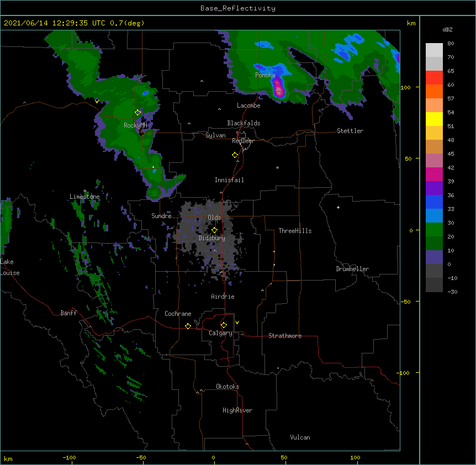Click the white asterisk above Limestone label

click(85, 191)
